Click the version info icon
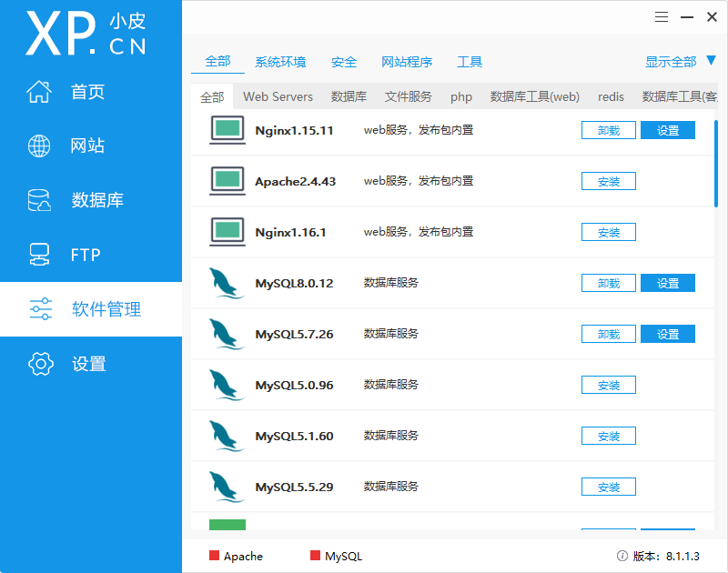Screen dimensions: 728x573 pos(622,556)
